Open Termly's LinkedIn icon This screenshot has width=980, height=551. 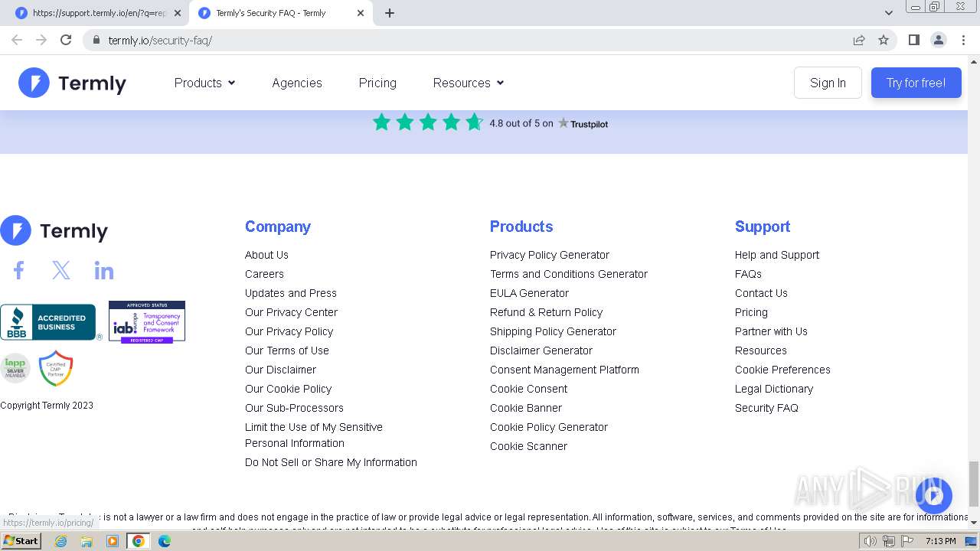tap(104, 270)
